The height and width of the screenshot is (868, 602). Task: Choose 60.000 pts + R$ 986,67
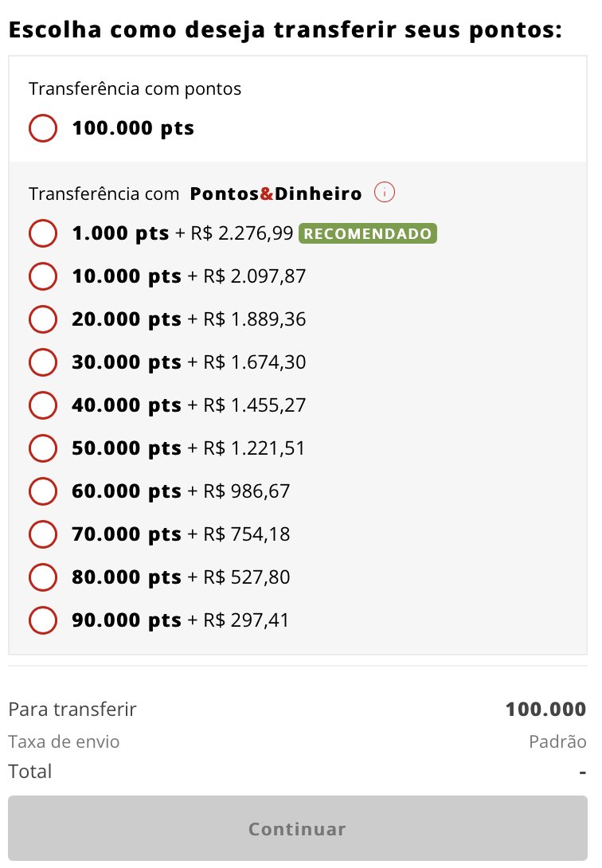(x=43, y=491)
